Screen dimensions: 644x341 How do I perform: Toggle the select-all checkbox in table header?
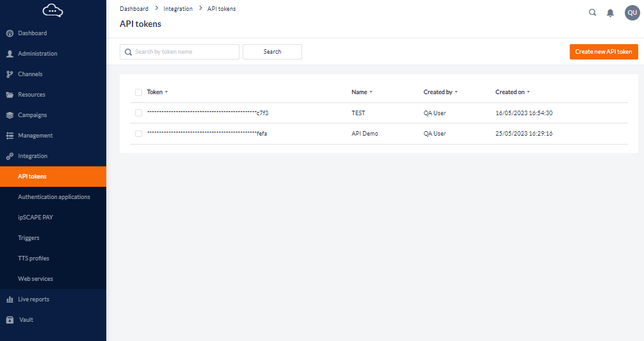click(x=138, y=92)
